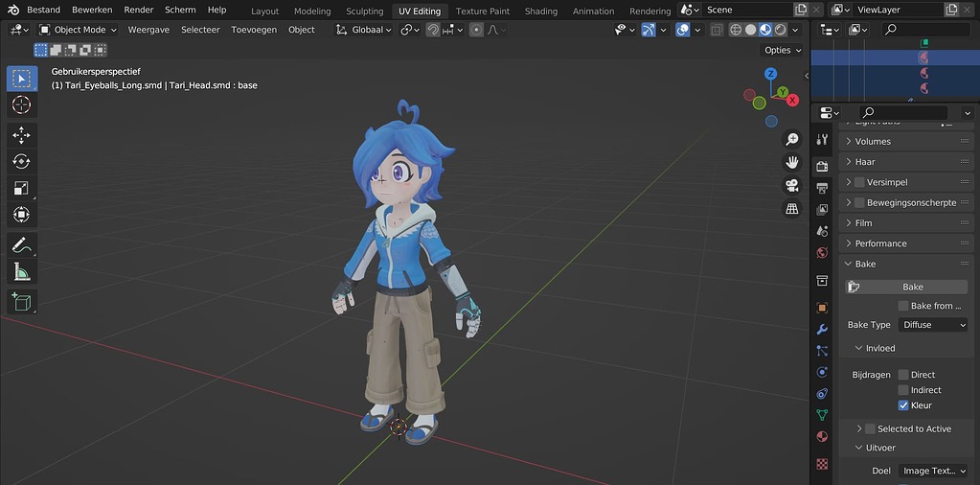
Task: Expand the Haar panel
Action: point(906,162)
